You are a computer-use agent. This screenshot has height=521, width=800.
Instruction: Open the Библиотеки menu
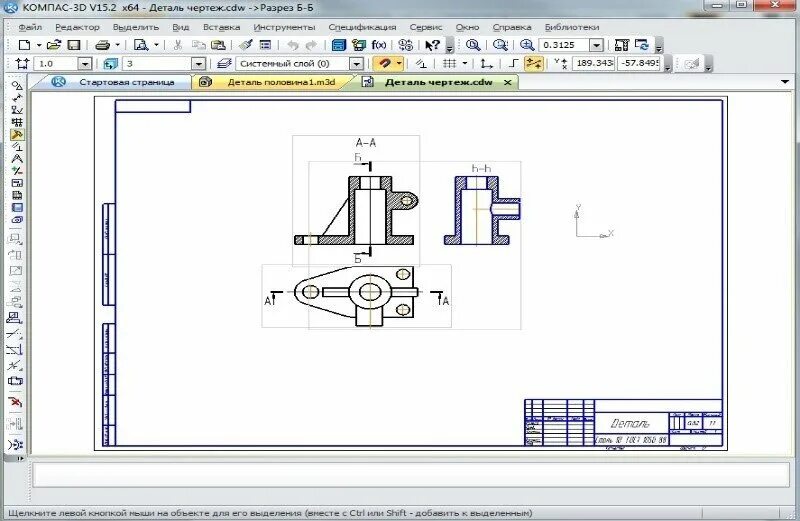(x=571, y=27)
